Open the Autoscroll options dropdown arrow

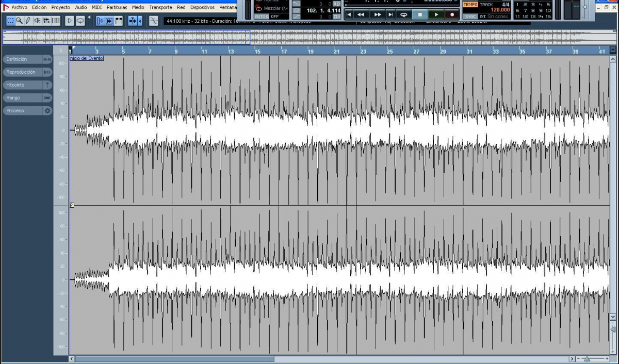[x=140, y=21]
